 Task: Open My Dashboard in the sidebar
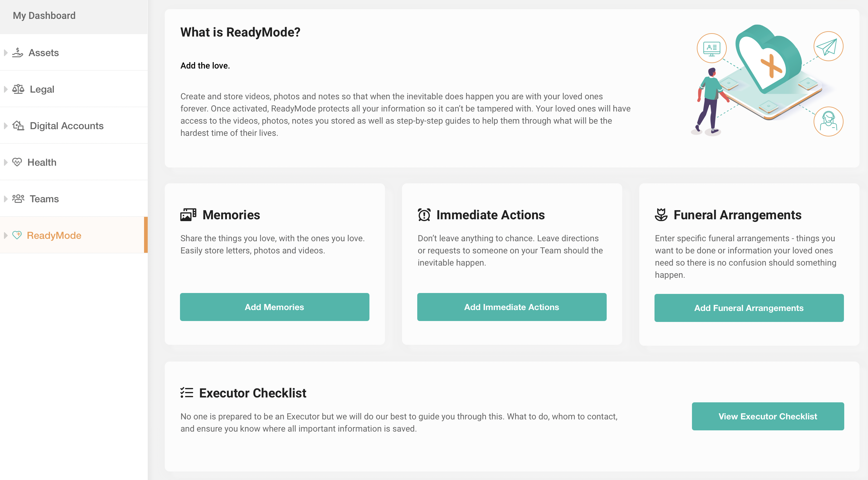pyautogui.click(x=44, y=16)
